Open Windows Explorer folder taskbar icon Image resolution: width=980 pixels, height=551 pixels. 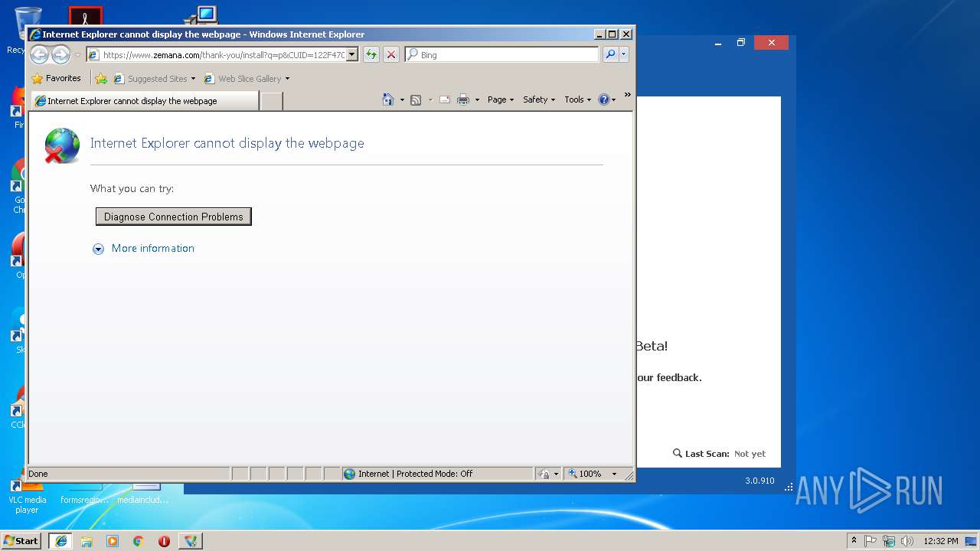coord(87,540)
